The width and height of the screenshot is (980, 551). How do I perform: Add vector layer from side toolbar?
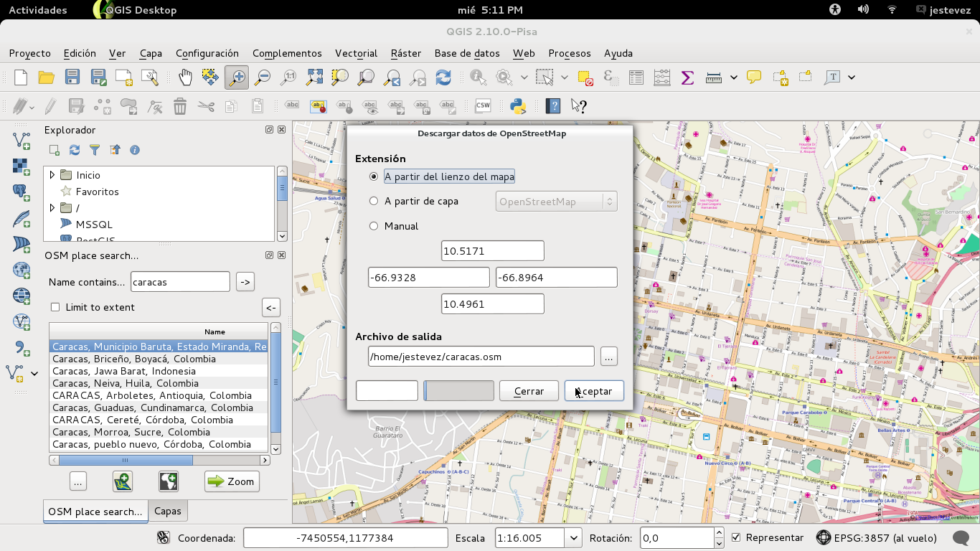click(22, 141)
